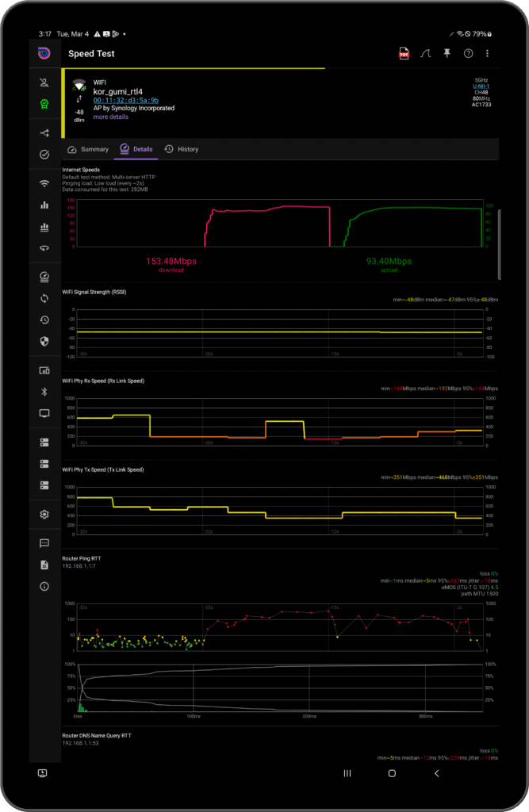Open the chat feedback bubble icon

pos(44,543)
